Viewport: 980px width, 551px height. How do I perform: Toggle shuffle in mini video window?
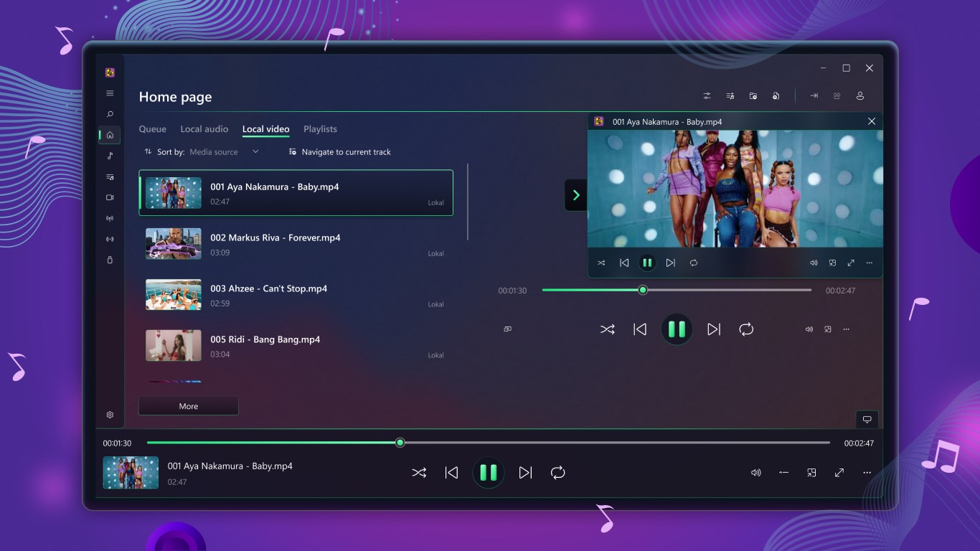tap(601, 263)
